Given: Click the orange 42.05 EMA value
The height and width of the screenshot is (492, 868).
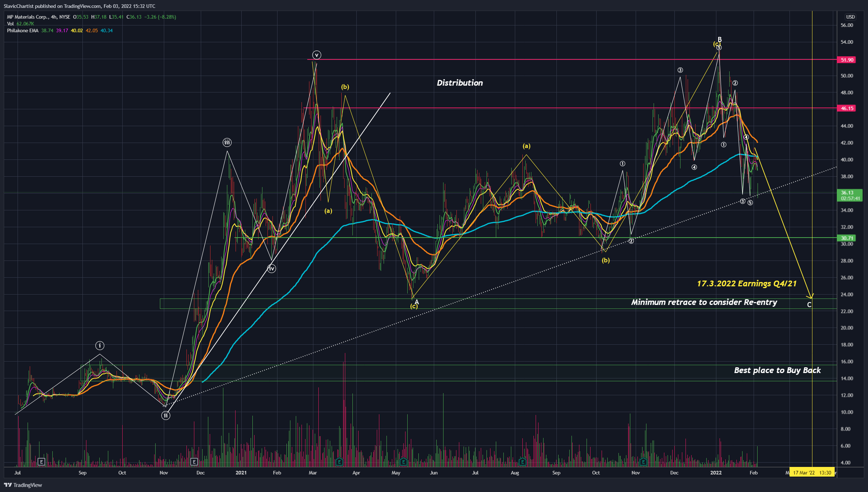Looking at the screenshot, I should [x=91, y=30].
